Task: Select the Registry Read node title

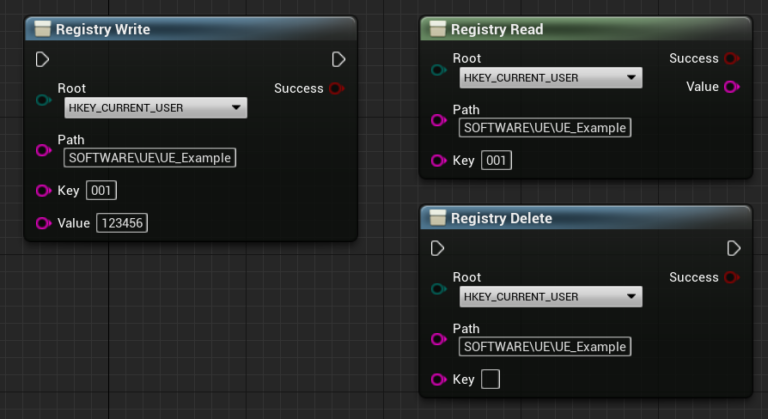Action: [x=497, y=29]
